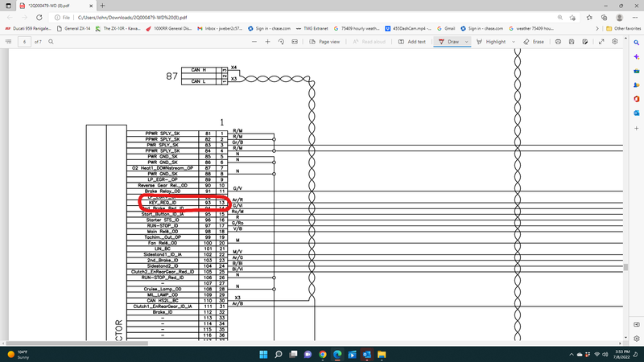
Task: Print the PDF document
Action: [x=558, y=42]
